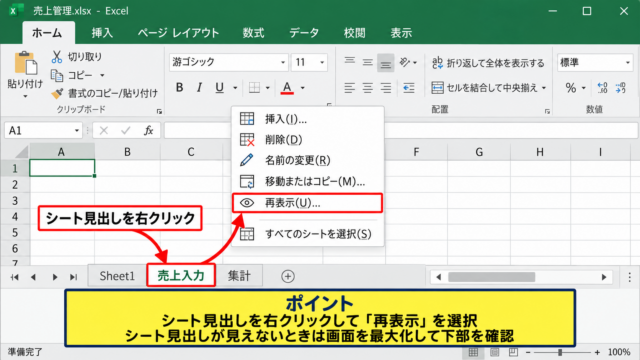Viewport: 640px width, 360px height.
Task: Open the Copy dropdown arrow
Action: (102, 76)
